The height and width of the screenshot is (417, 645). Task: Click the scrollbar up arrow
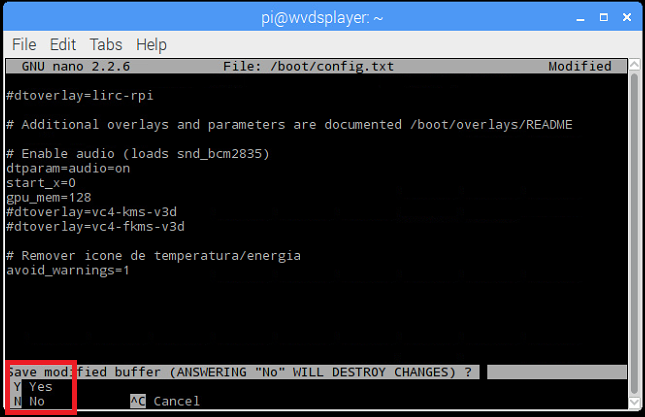click(x=634, y=65)
